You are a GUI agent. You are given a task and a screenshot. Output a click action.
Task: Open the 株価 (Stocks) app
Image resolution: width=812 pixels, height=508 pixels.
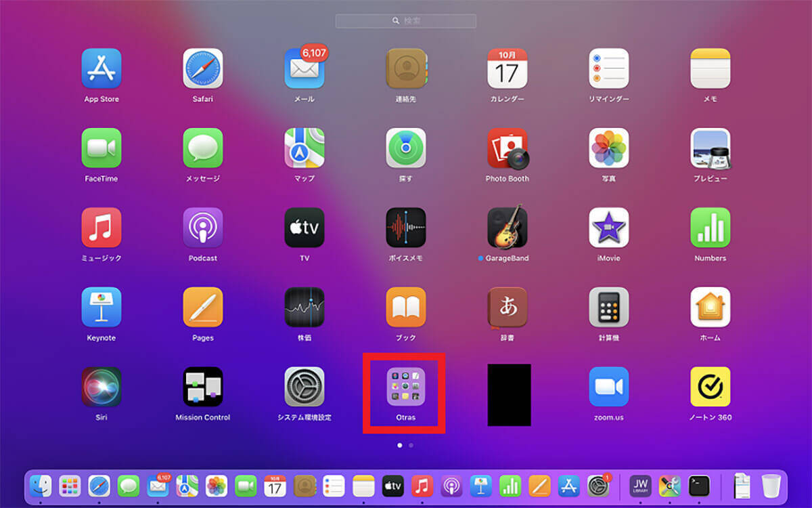(x=304, y=308)
